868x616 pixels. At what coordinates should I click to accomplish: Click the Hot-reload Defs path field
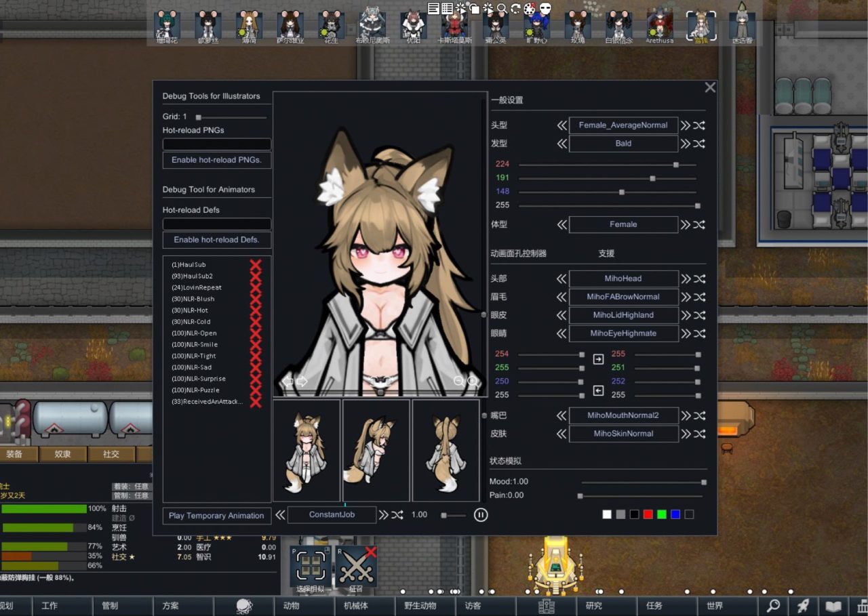click(x=217, y=224)
